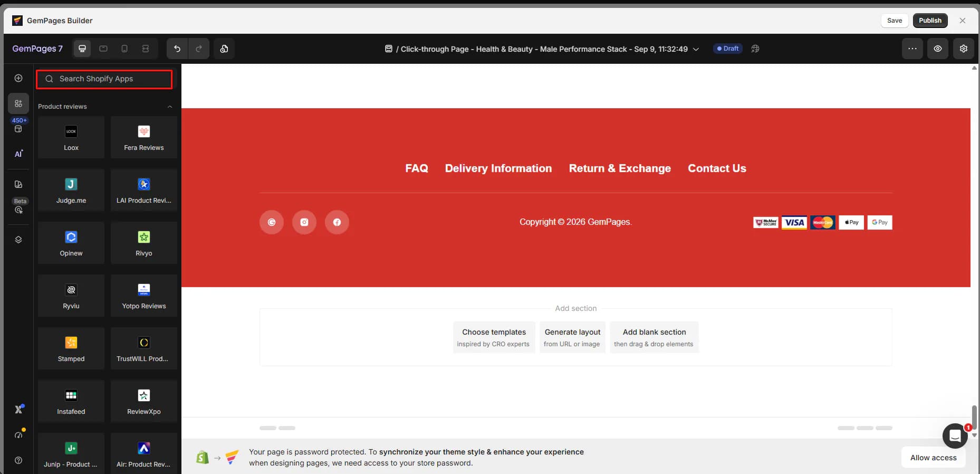
Task: Click Allow access button
Action: (933, 458)
